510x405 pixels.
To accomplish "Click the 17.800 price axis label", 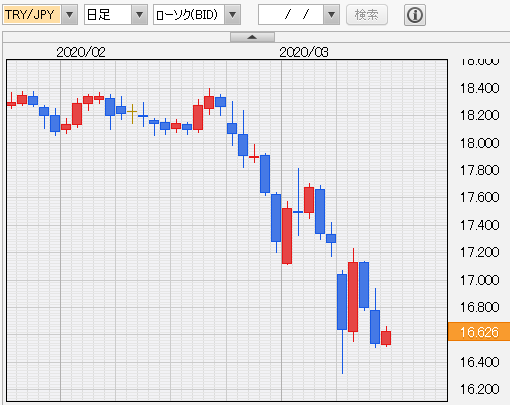I will (x=479, y=170).
